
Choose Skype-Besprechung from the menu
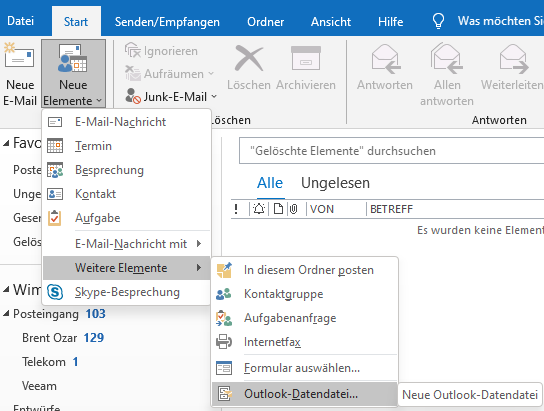pyautogui.click(x=127, y=292)
